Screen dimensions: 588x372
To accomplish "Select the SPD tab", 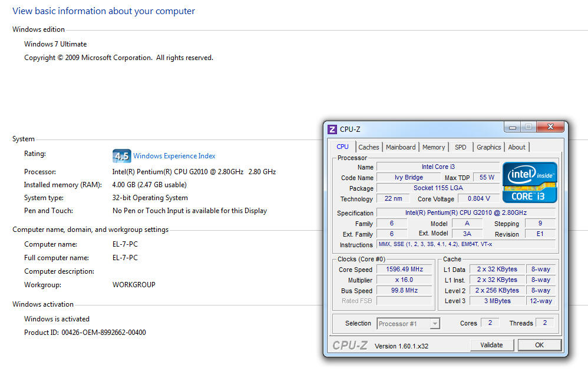I will 461,147.
